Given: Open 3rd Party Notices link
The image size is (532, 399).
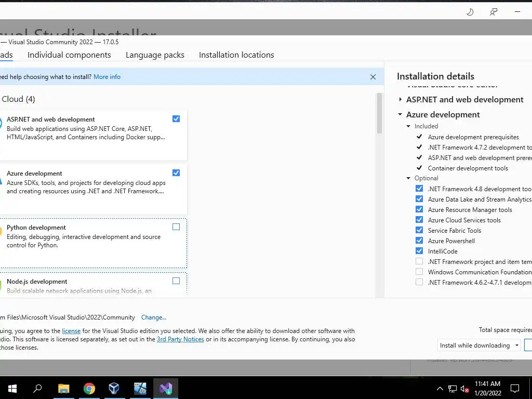Looking at the screenshot, I should coord(180,339).
